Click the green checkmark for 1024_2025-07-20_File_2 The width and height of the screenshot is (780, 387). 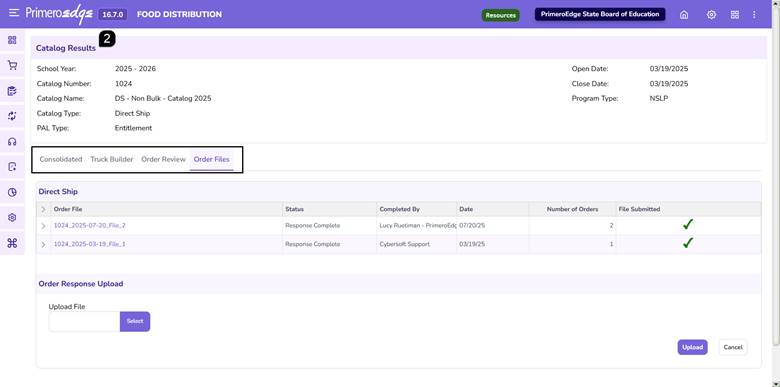click(687, 225)
